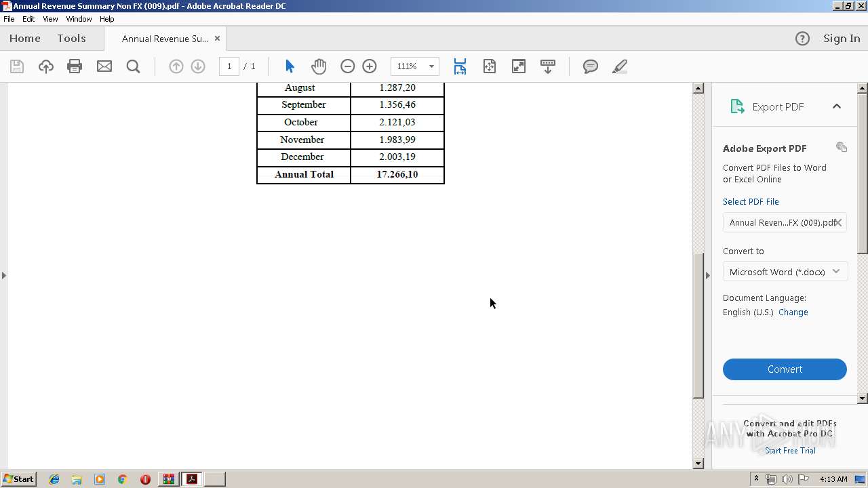Open the Highlight/Sign pen tool
868x488 pixels.
pos(619,66)
